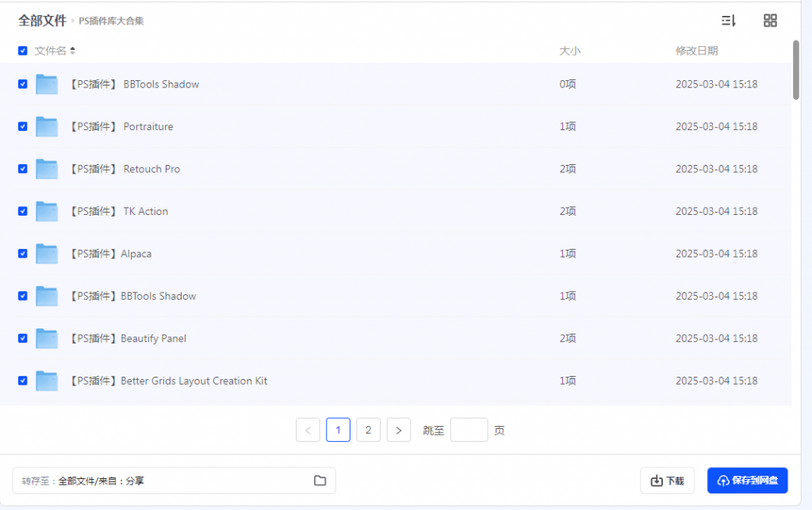Navigate to 全部文件 breadcrumb

click(43, 21)
